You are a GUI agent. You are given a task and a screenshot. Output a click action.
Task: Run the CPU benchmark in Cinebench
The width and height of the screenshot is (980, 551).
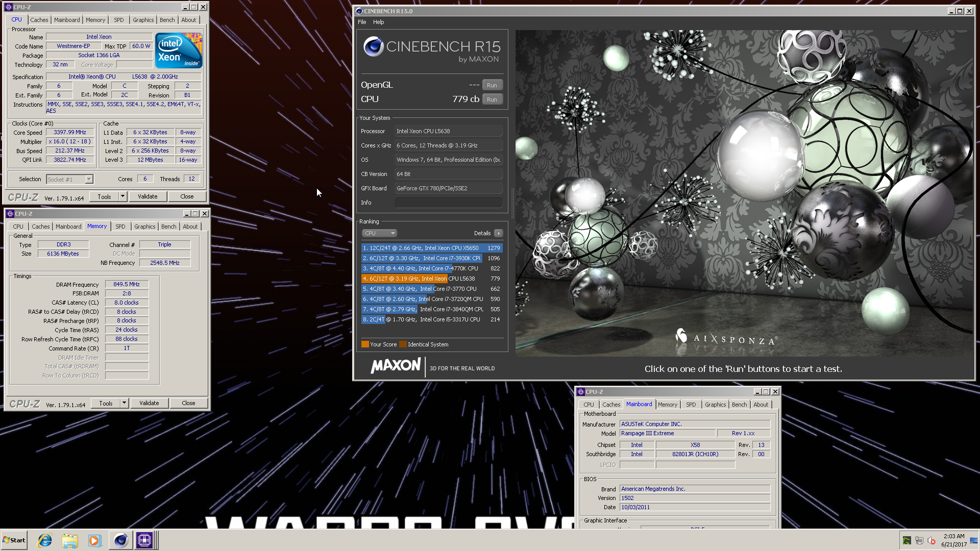[492, 99]
